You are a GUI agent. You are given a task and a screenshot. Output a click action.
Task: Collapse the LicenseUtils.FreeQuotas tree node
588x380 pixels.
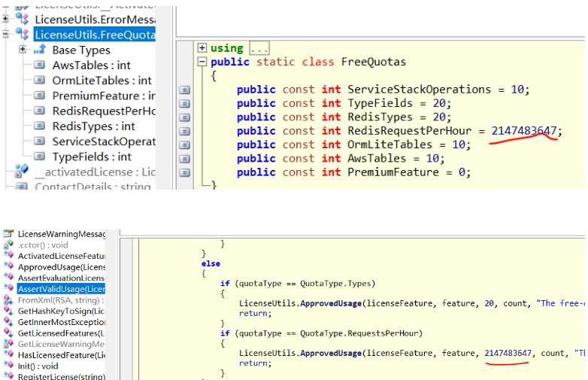tap(6, 35)
